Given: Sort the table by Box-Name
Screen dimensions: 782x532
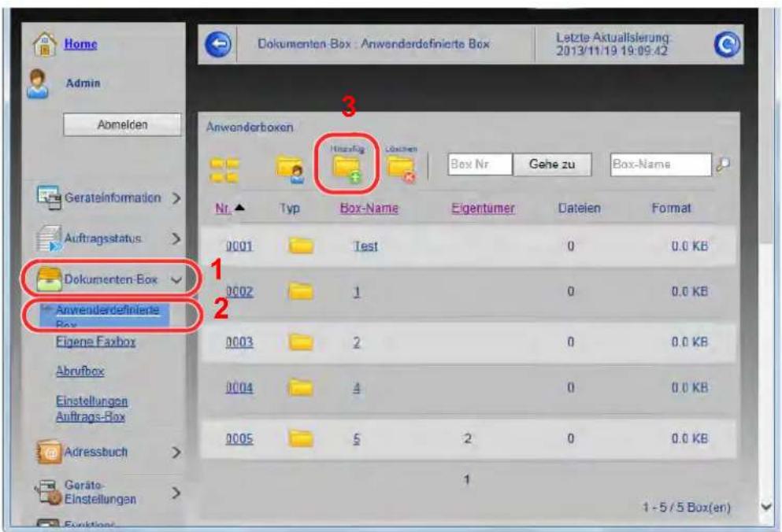Looking at the screenshot, I should point(369,208).
